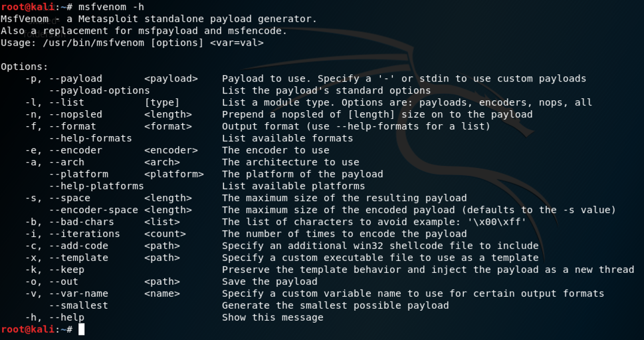Click the 'Options:' heading

[x=25, y=66]
